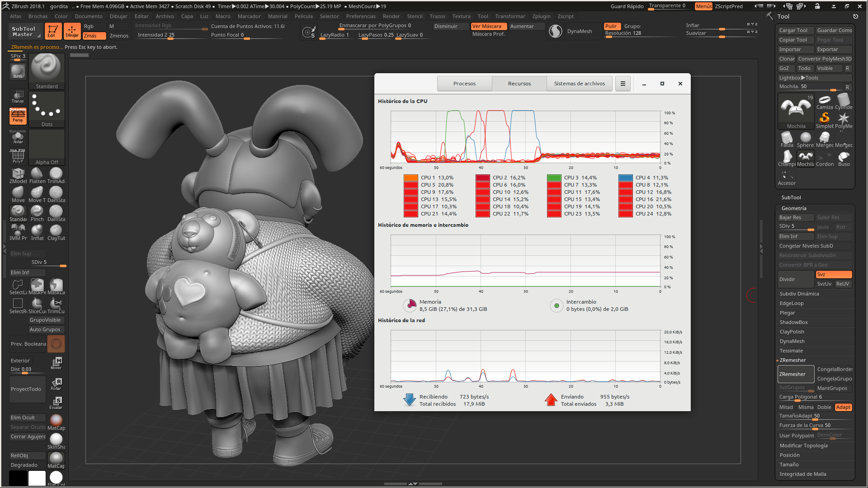Select the Standard brush thumbnail
The height and width of the screenshot is (488, 868).
coord(47,68)
